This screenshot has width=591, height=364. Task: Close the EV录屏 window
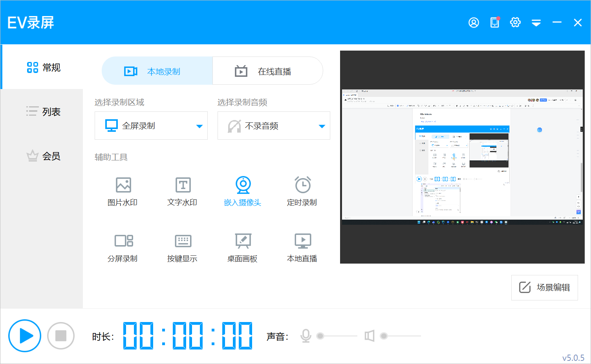coord(578,23)
